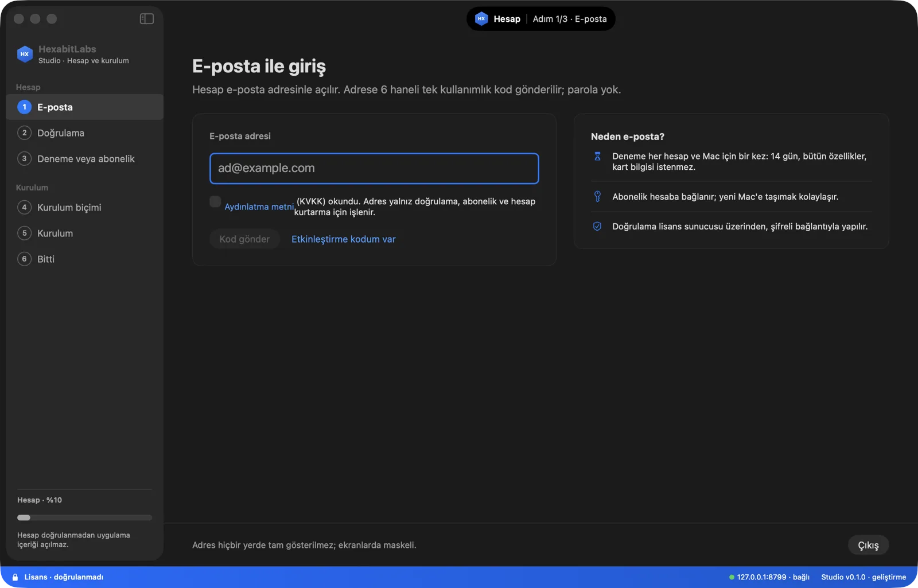Click the Studio · Hesap ve kurulum subtitle
Image resolution: width=918 pixels, height=588 pixels.
(x=84, y=61)
